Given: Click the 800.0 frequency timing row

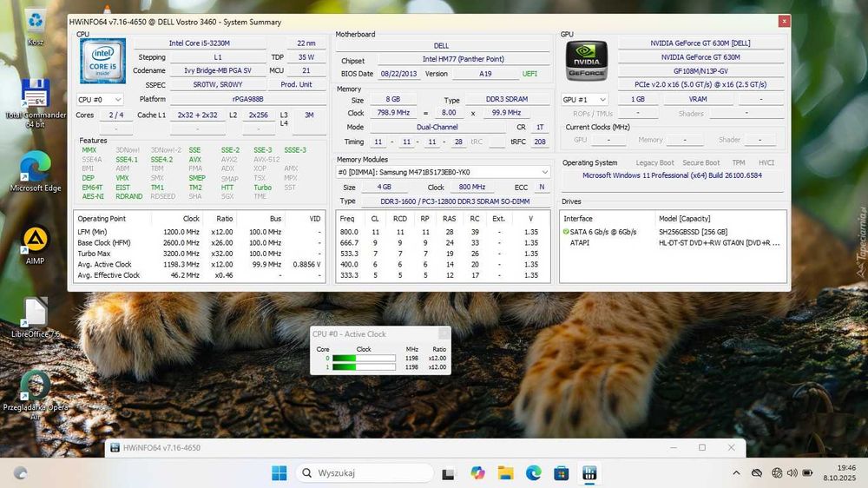Looking at the screenshot, I should click(443, 232).
